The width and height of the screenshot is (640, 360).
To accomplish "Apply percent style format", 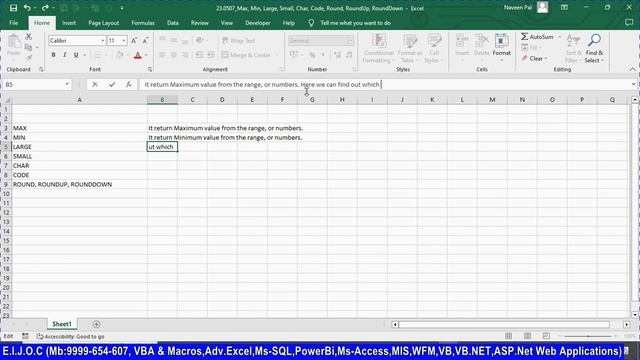I will (312, 55).
